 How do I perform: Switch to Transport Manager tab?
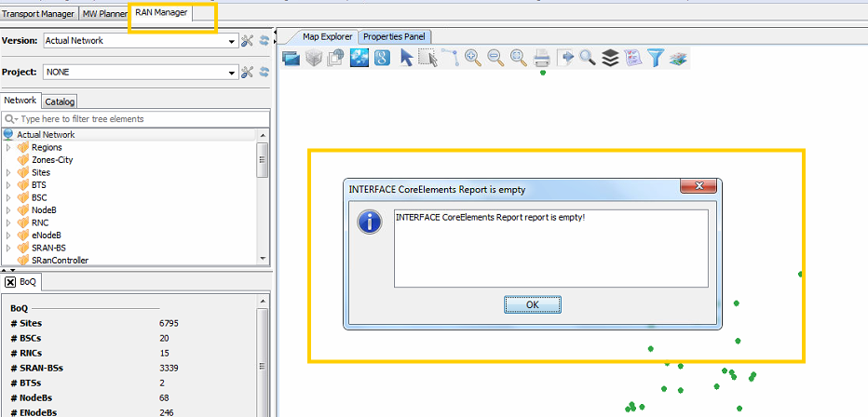[38, 13]
